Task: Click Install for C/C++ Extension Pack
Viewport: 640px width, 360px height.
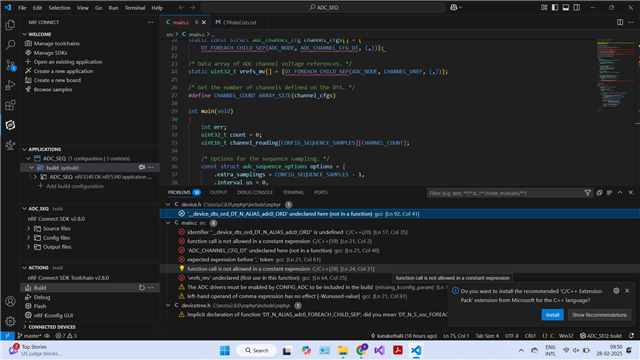Action: pyautogui.click(x=552, y=315)
